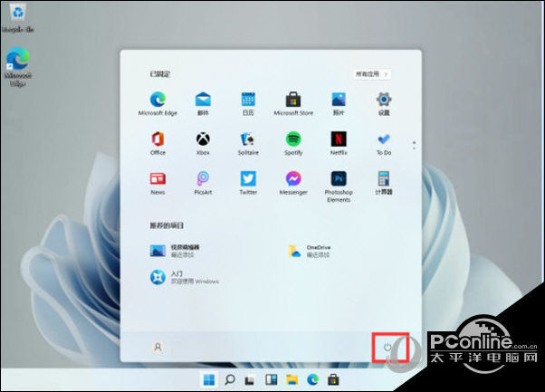Open Search from the taskbar

pyautogui.click(x=229, y=380)
